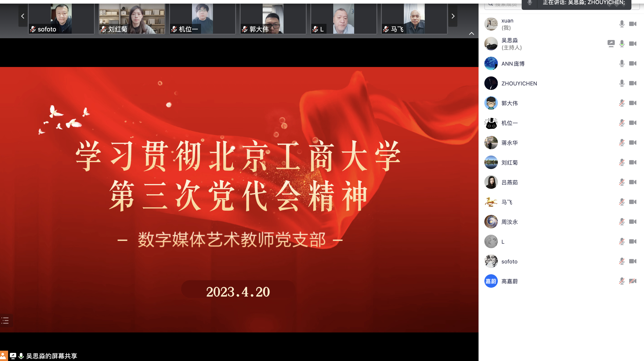Click 马飞's muted microphone icon in list
The image size is (644, 361).
tap(622, 202)
